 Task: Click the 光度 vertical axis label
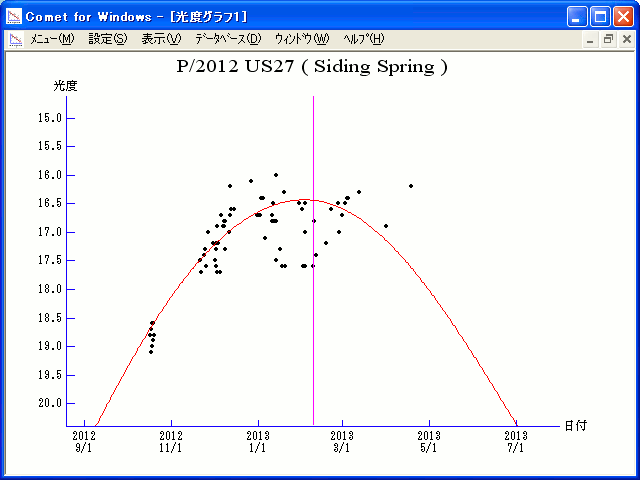[x=65, y=86]
